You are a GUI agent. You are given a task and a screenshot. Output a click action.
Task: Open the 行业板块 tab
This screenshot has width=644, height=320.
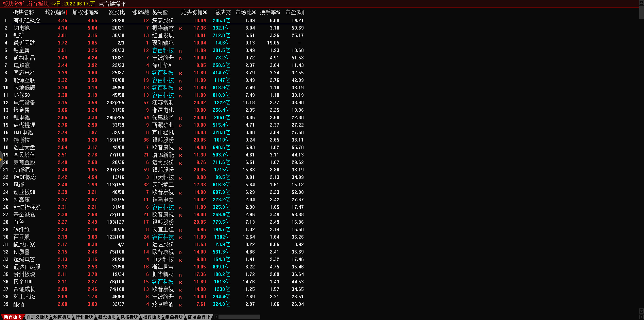point(84,317)
